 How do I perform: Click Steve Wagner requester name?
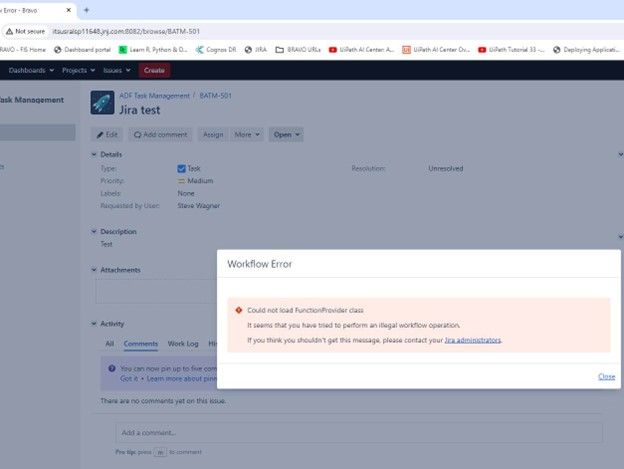(199, 206)
